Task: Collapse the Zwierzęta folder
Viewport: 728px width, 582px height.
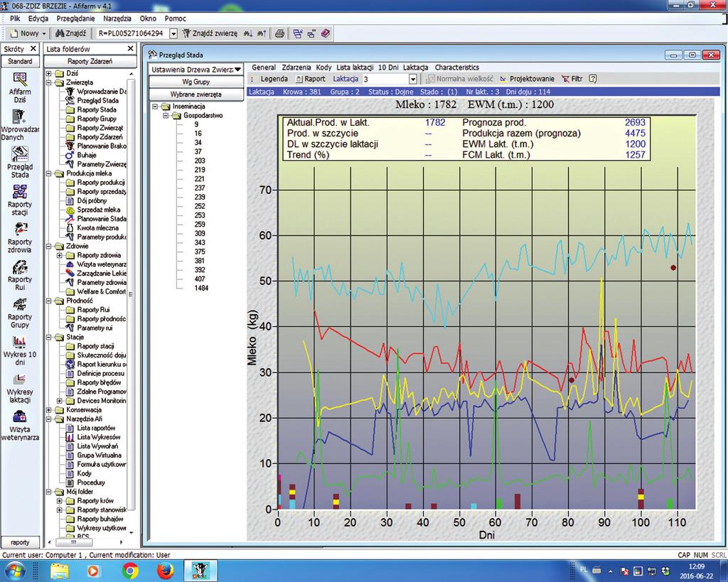Action: click(x=49, y=82)
